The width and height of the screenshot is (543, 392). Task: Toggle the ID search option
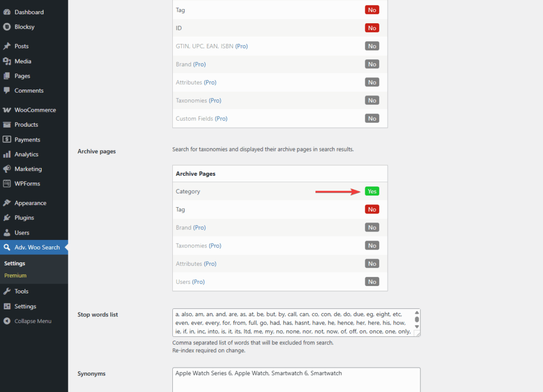click(372, 28)
